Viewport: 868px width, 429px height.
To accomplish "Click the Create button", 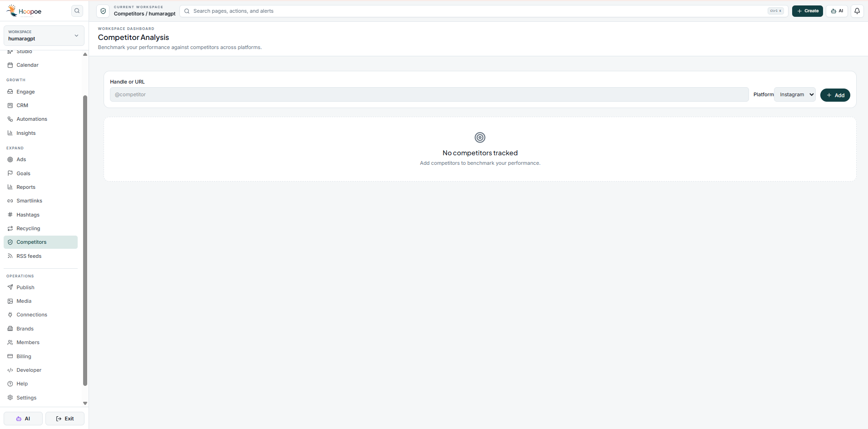I will [807, 11].
